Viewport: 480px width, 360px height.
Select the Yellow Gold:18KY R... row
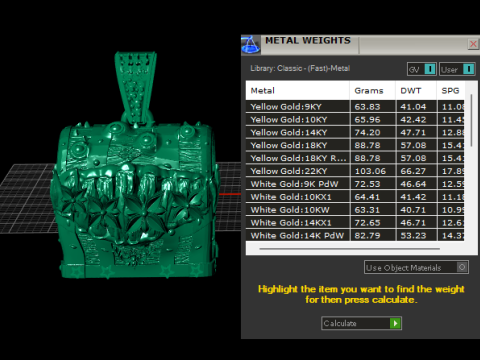tap(355, 158)
